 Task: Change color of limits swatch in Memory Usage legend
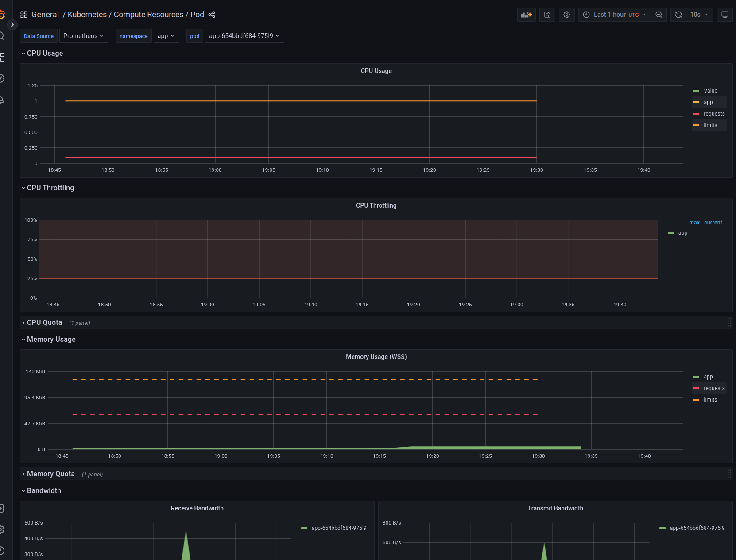(x=696, y=400)
